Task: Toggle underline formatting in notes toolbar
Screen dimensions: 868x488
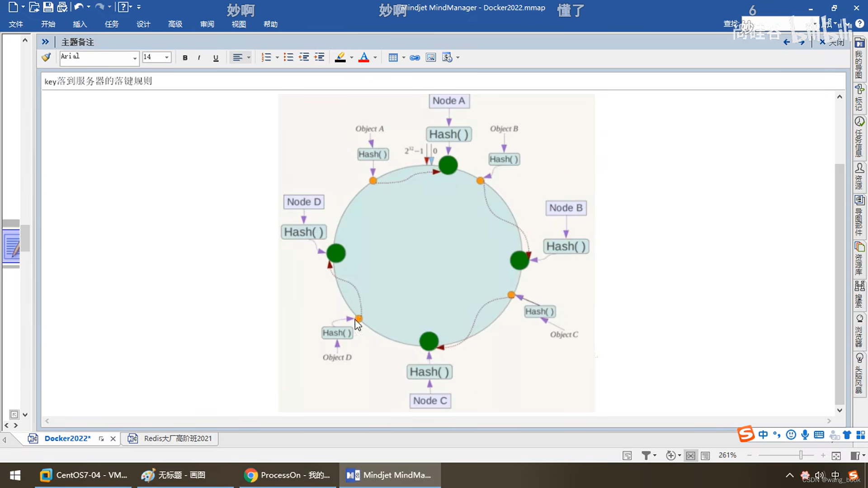Action: pos(216,57)
